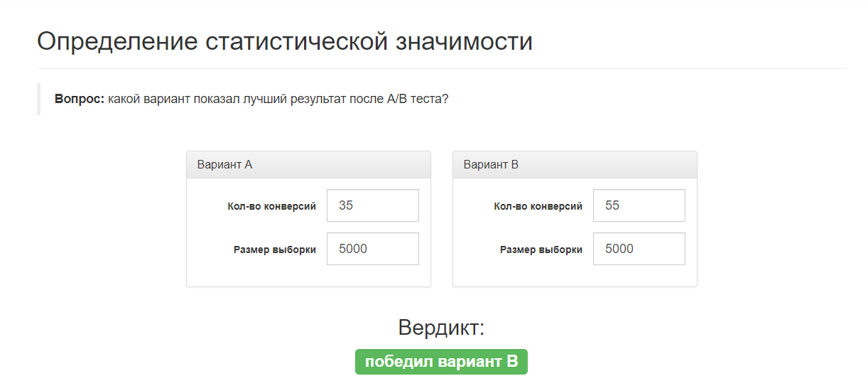Click the Variant B conversions field showing 55

(639, 205)
